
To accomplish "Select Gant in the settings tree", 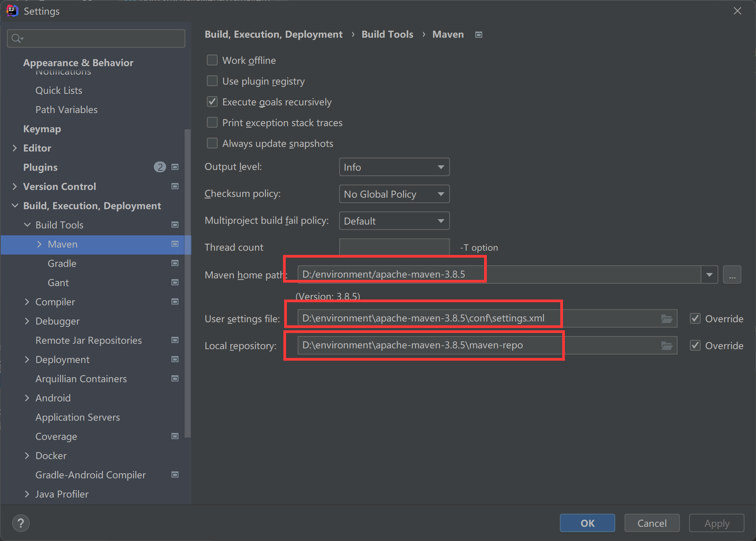I will click(x=58, y=283).
